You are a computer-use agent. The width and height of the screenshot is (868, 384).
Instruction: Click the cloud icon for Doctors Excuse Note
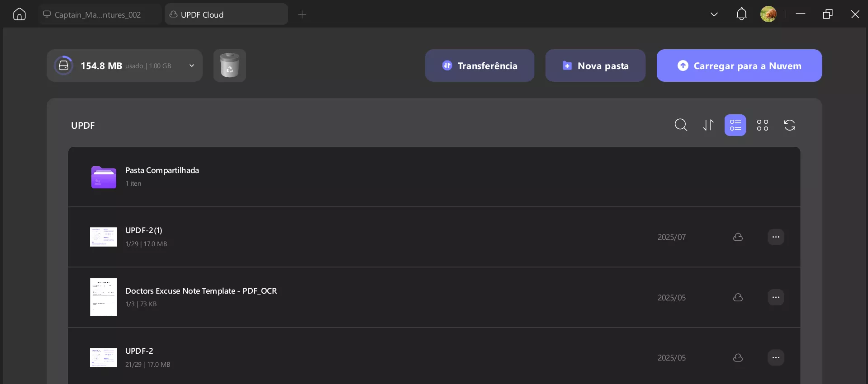pos(738,297)
